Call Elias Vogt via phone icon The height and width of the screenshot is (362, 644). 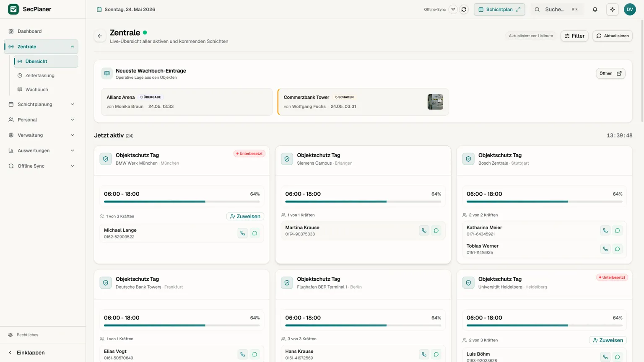click(x=243, y=354)
